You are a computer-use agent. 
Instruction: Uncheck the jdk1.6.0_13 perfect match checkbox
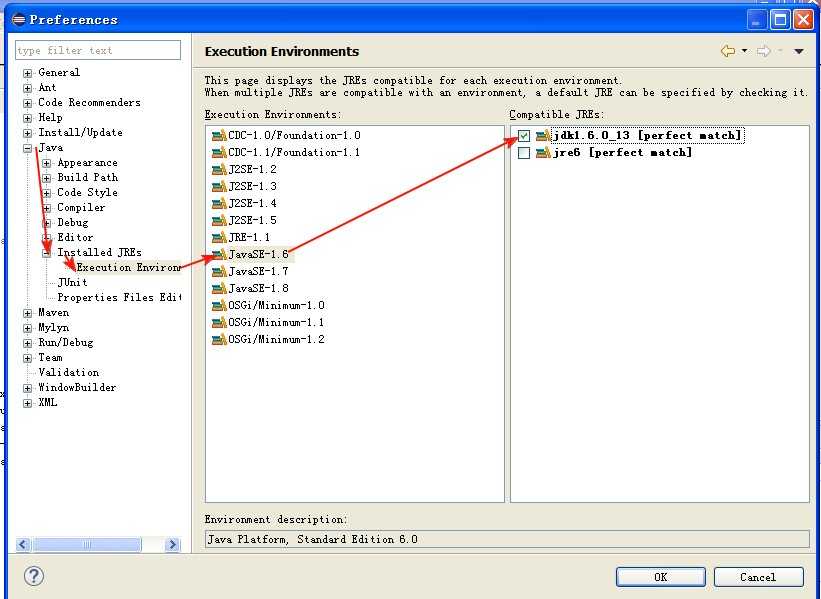click(x=524, y=136)
